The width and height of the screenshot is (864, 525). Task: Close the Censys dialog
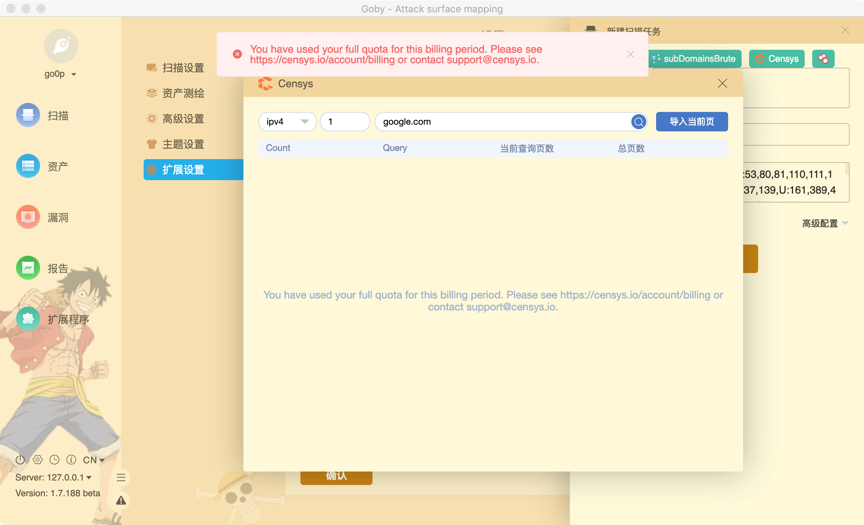click(x=722, y=83)
